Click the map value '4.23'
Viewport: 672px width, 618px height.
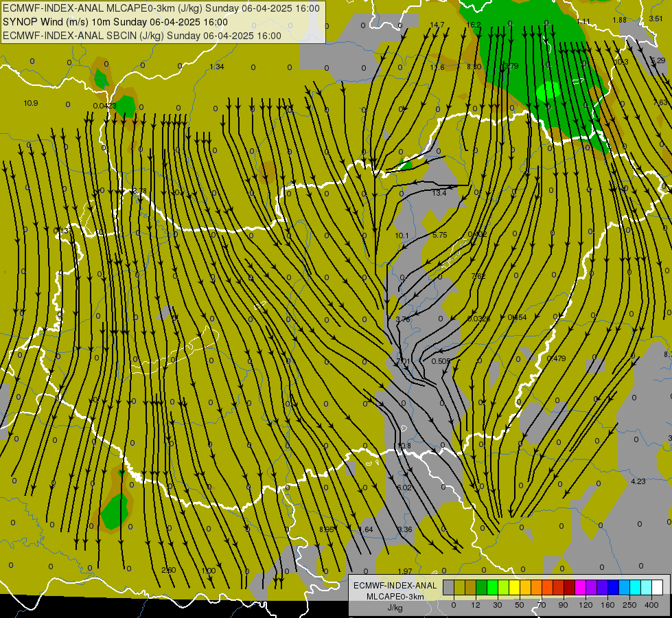(638, 481)
